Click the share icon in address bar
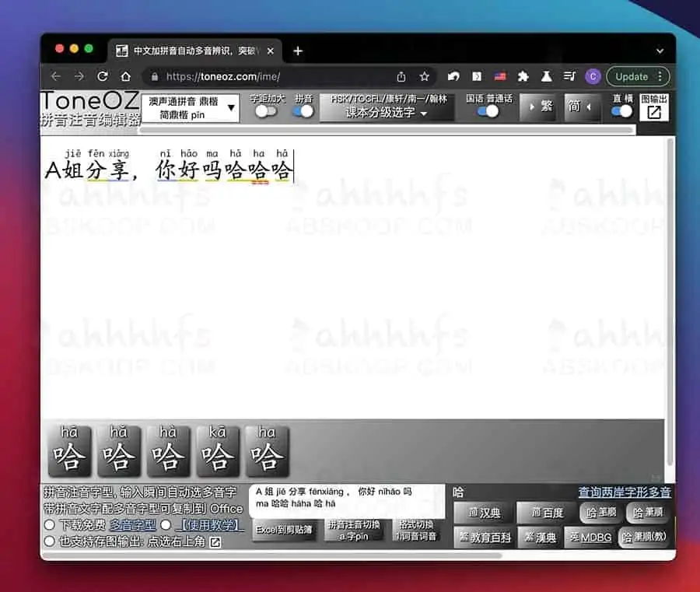 coord(401,76)
